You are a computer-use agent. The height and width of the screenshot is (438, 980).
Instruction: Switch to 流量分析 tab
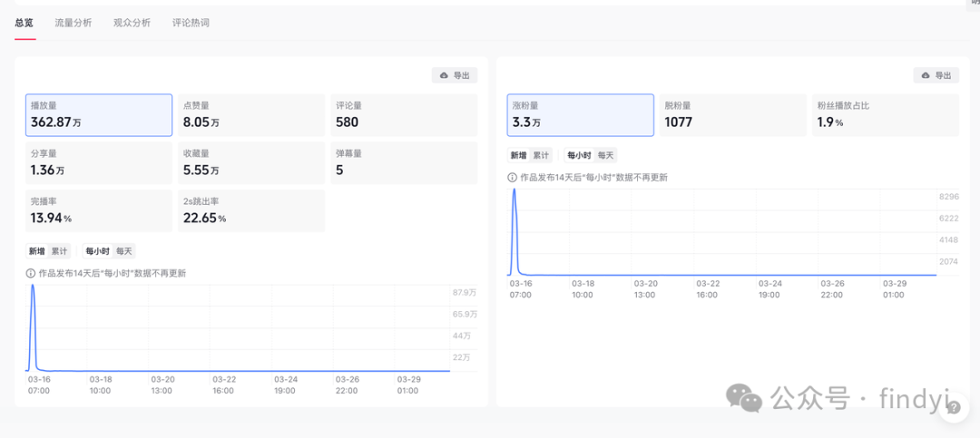tap(73, 23)
